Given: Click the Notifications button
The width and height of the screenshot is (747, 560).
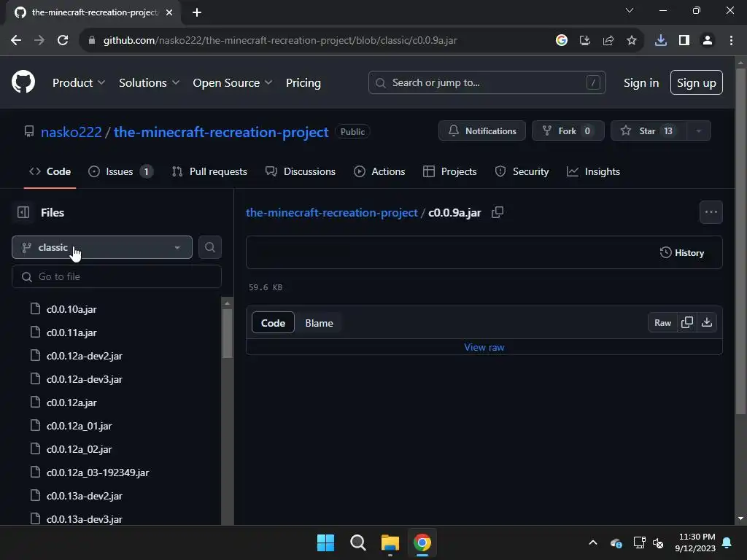Looking at the screenshot, I should point(482,131).
